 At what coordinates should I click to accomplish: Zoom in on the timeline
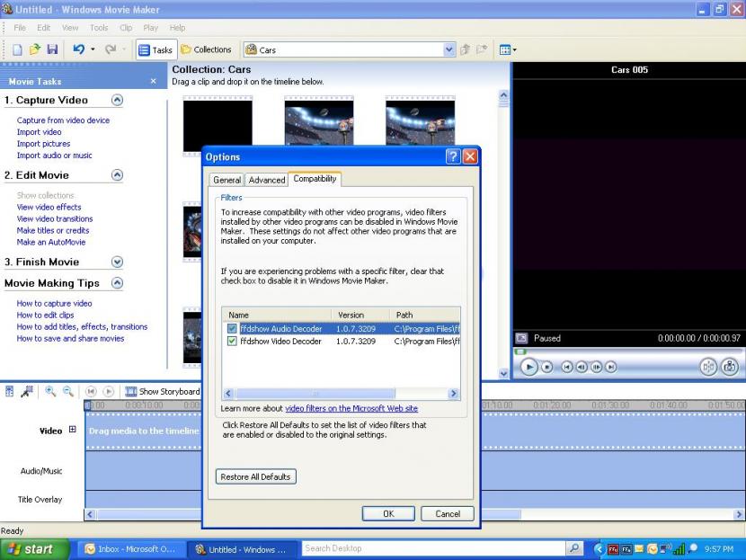tap(50, 392)
